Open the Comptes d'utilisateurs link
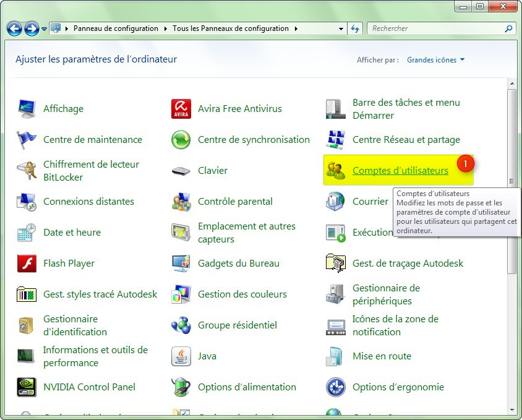Viewport: 522px width, 420px height. point(400,171)
